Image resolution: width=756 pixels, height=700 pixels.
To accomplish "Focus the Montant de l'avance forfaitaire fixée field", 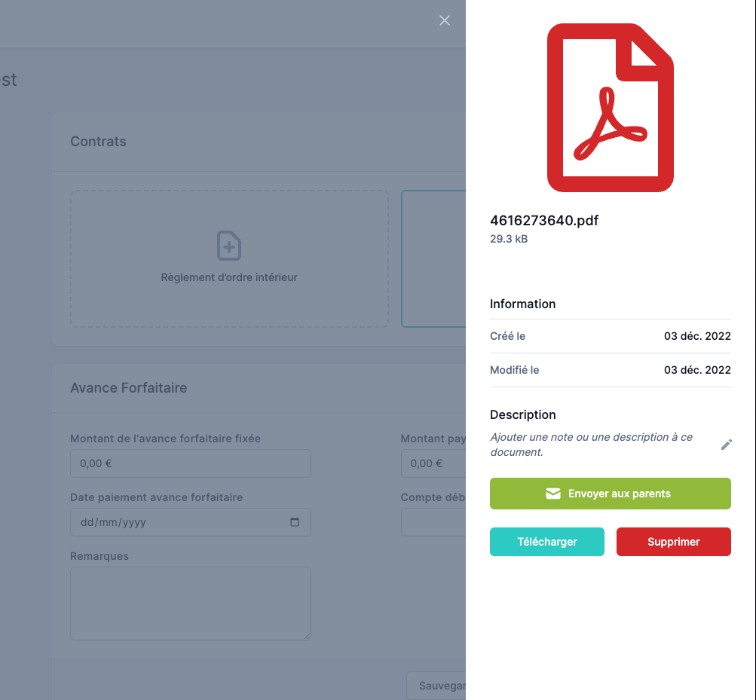I will [190, 463].
